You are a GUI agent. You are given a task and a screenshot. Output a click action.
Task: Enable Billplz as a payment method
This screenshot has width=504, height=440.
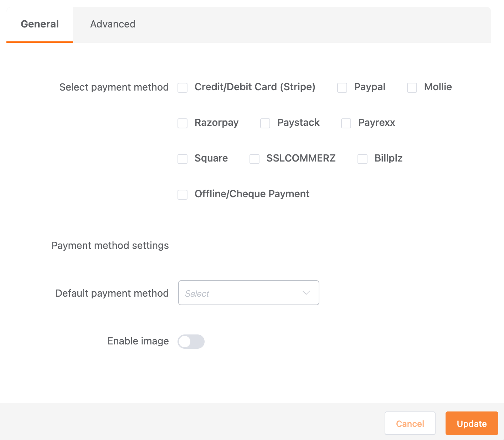[362, 159]
